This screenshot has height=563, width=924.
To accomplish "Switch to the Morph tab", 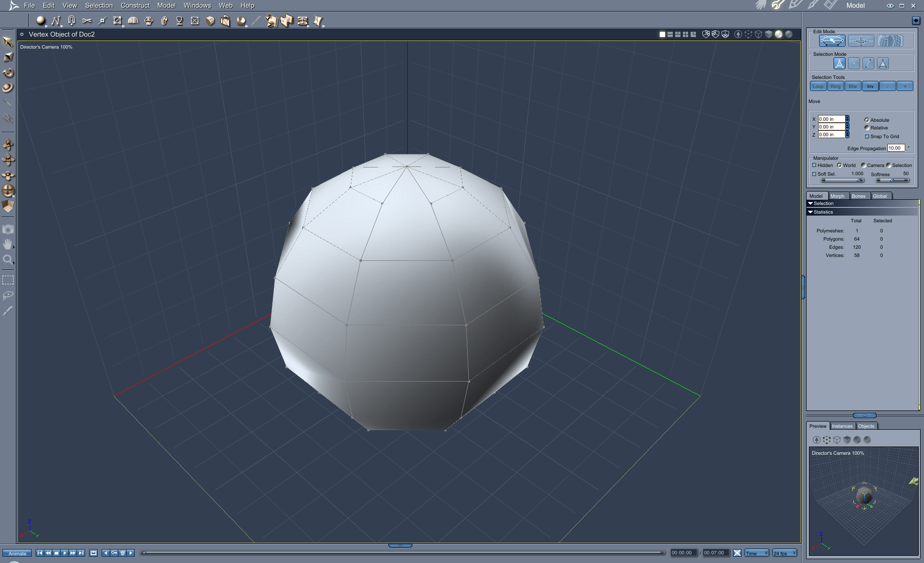I will tap(837, 196).
